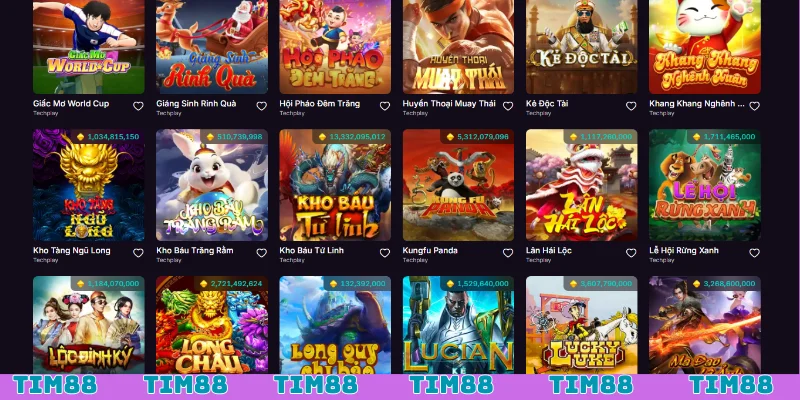Favorite Khang Khang Nghênh Xuân with heart icon

pyautogui.click(x=754, y=106)
